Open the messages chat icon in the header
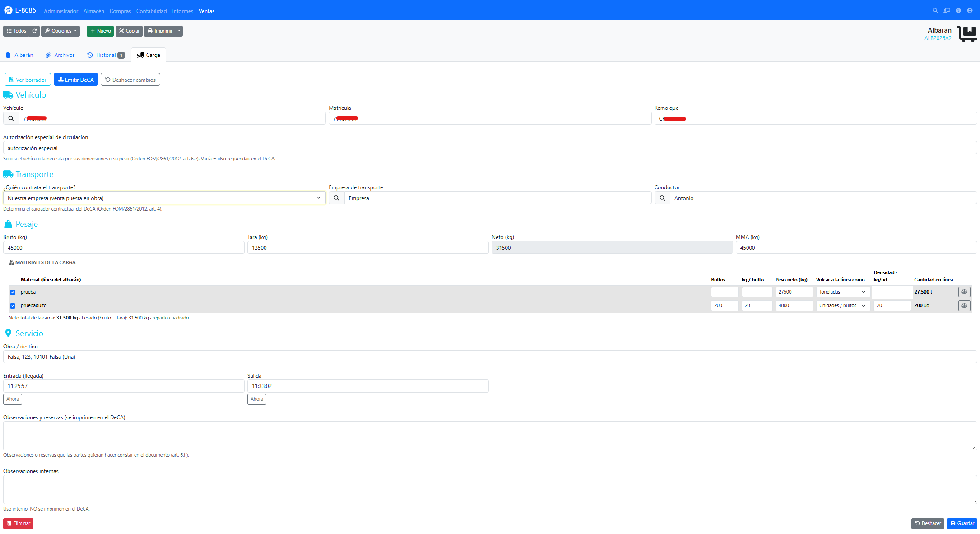The width and height of the screenshot is (980, 534). [x=947, y=10]
